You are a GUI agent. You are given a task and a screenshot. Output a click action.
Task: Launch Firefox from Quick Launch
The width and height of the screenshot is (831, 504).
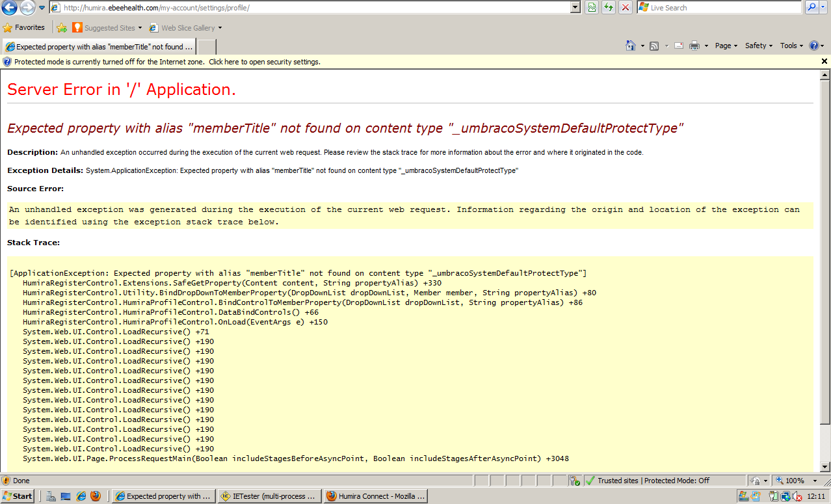pyautogui.click(x=96, y=496)
